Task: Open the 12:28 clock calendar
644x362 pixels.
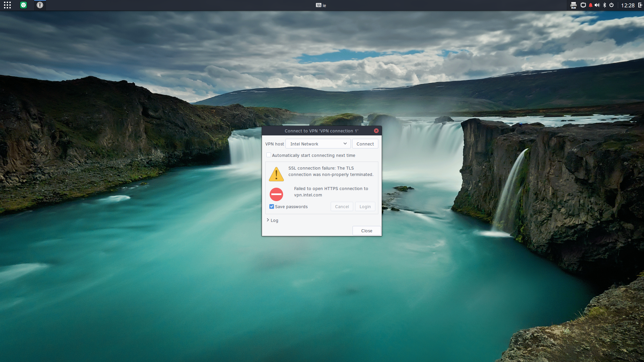Action: point(628,5)
